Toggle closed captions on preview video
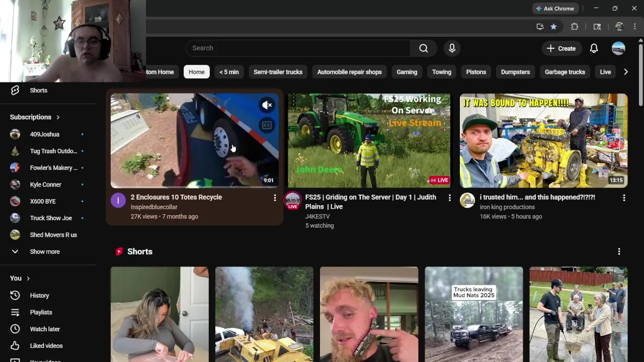Screen dimensions: 644x362 pyautogui.click(x=267, y=125)
